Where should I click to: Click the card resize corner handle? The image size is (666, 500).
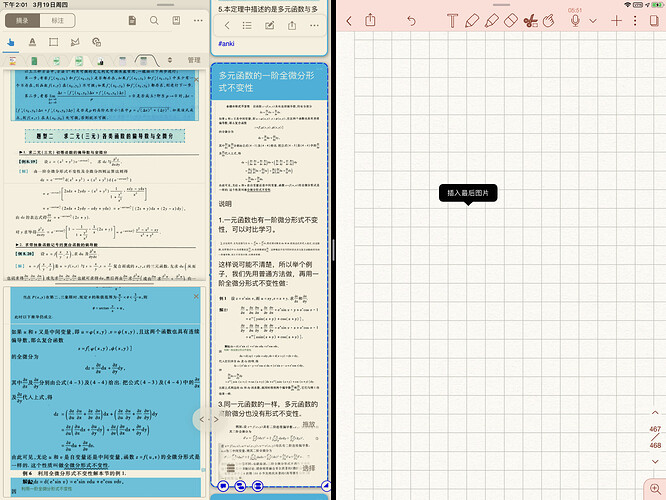pyautogui.click(x=326, y=486)
